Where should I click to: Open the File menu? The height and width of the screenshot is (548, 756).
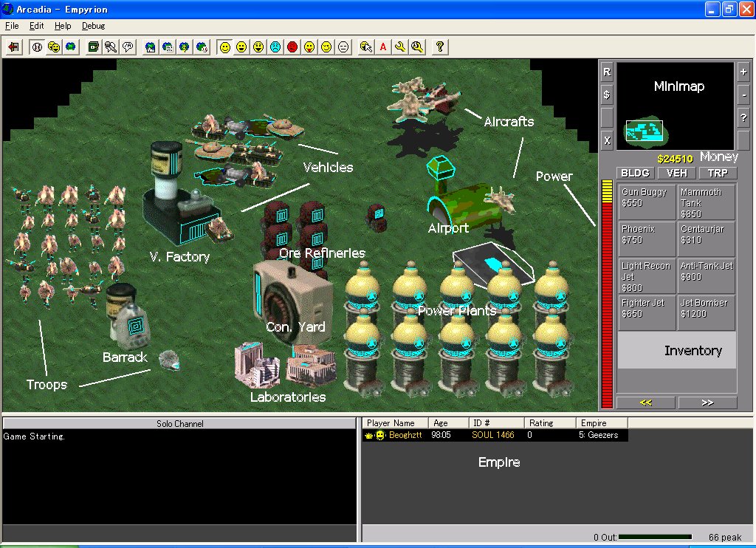click(12, 26)
